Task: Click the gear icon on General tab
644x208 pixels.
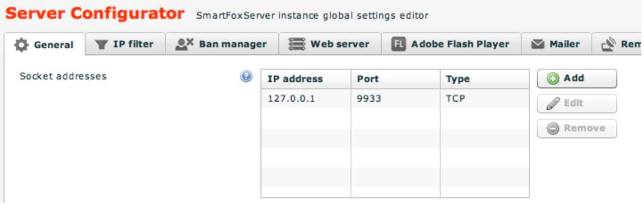Action: tap(20, 45)
